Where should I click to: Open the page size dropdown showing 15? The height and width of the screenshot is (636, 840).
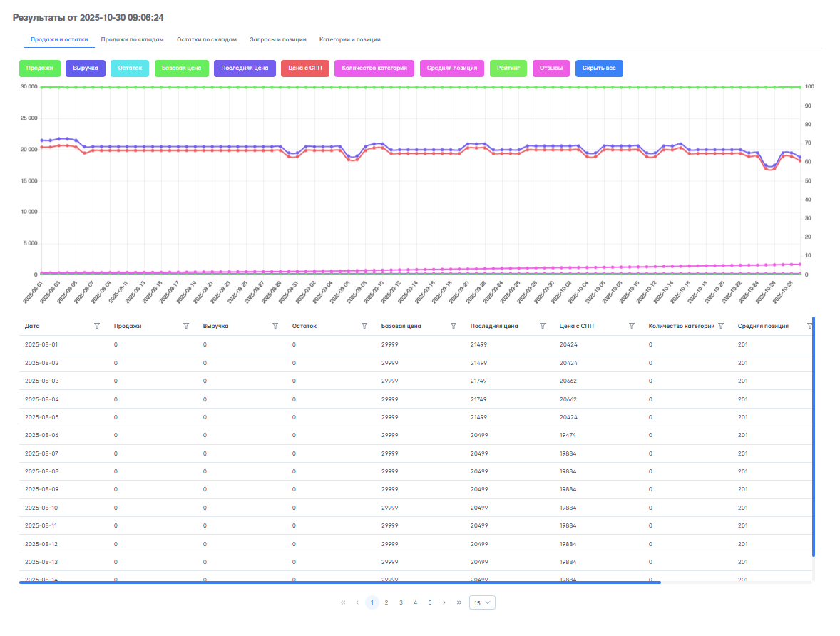482,602
